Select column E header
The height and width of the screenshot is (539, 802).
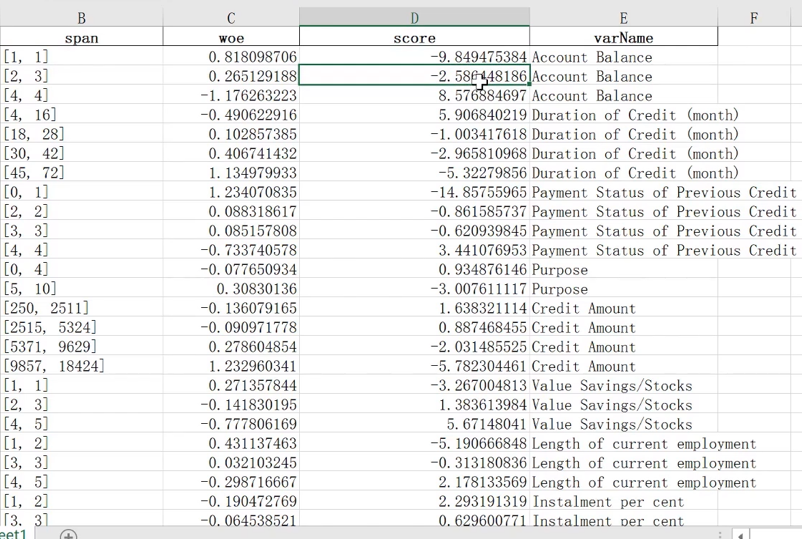pos(623,18)
